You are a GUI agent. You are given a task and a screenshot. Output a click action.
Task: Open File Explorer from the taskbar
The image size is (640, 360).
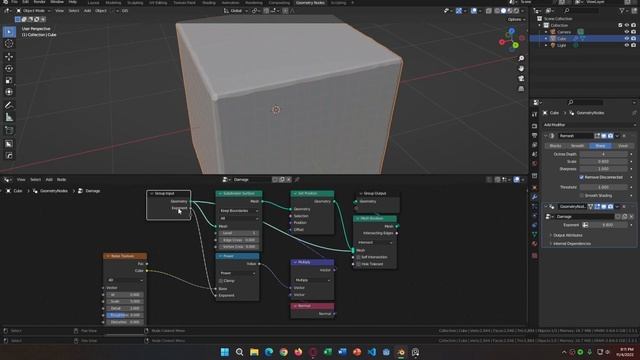point(254,352)
